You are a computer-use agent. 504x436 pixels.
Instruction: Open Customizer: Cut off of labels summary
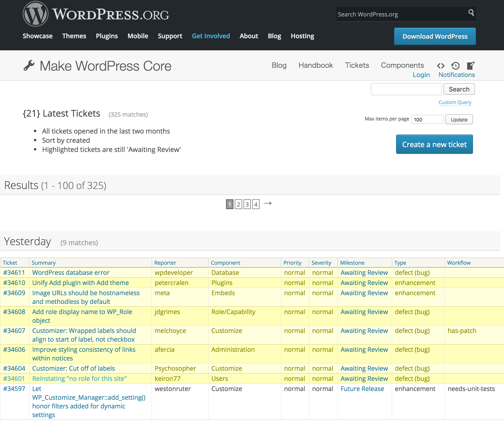tap(74, 368)
